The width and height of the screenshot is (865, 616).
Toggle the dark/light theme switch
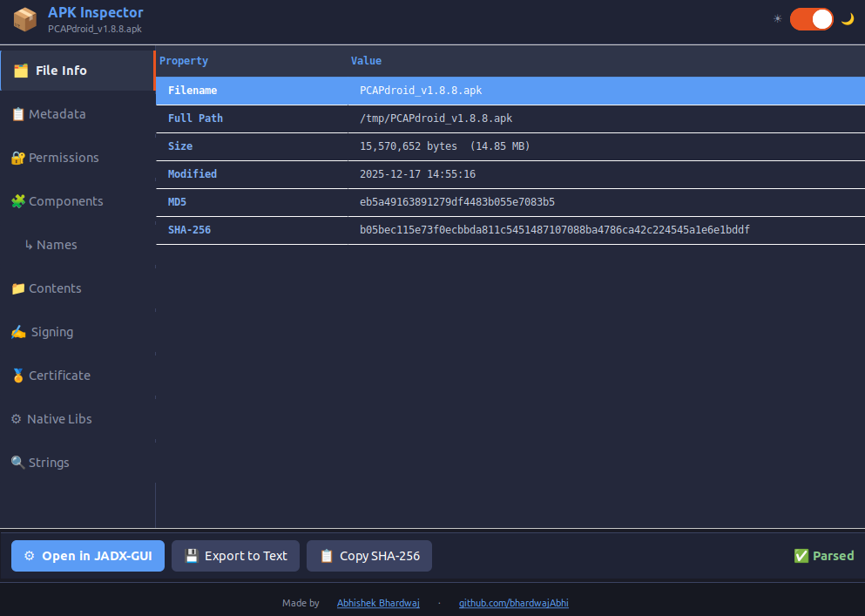point(812,19)
